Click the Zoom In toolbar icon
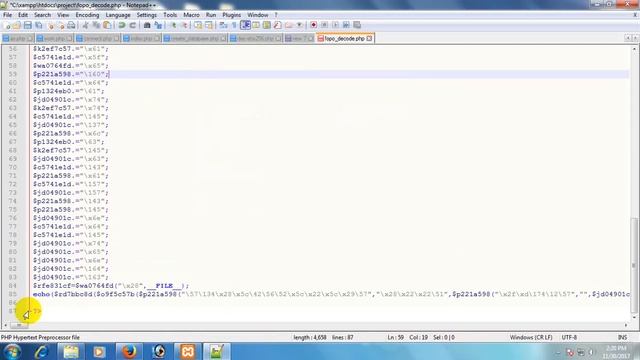The width and height of the screenshot is (640, 360). (x=173, y=25)
